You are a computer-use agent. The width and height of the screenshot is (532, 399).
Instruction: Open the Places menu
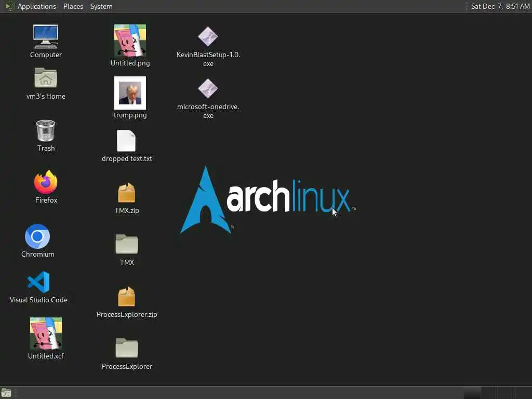pyautogui.click(x=73, y=6)
